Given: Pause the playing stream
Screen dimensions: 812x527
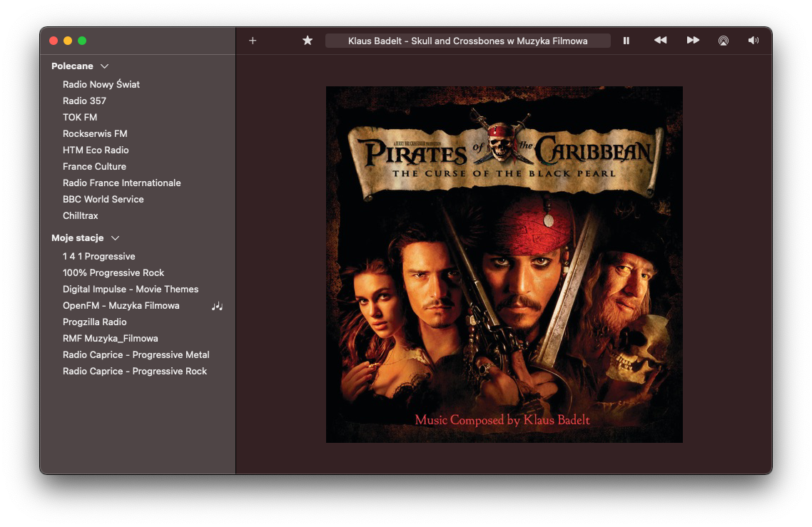Looking at the screenshot, I should 626,41.
